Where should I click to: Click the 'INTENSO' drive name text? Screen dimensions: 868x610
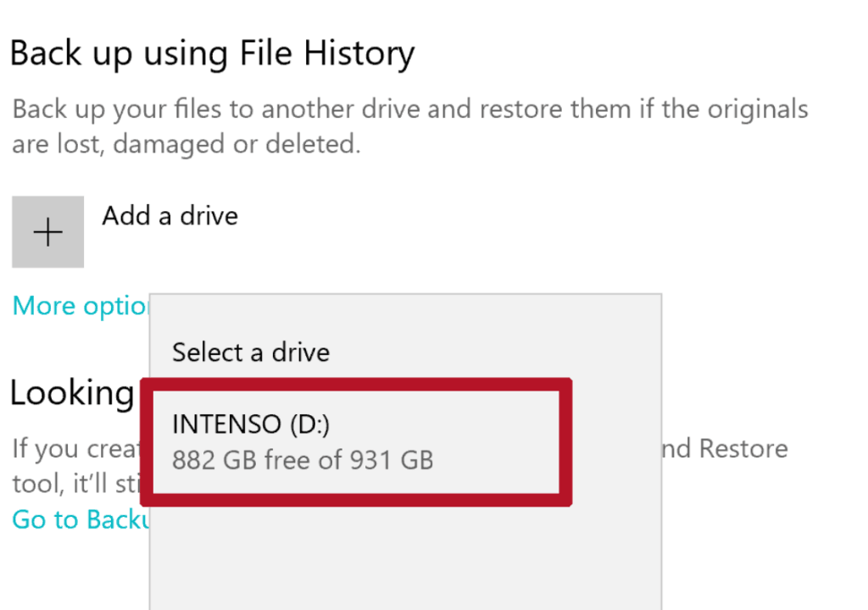(x=227, y=424)
